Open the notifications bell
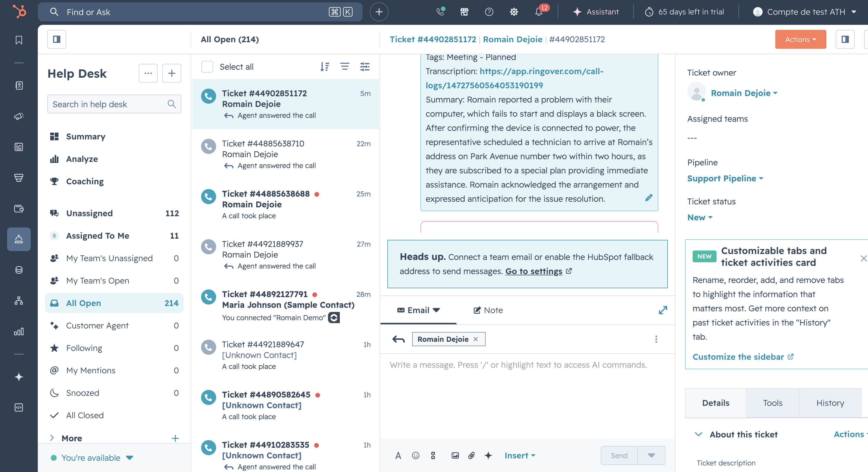The width and height of the screenshot is (868, 472). click(539, 12)
